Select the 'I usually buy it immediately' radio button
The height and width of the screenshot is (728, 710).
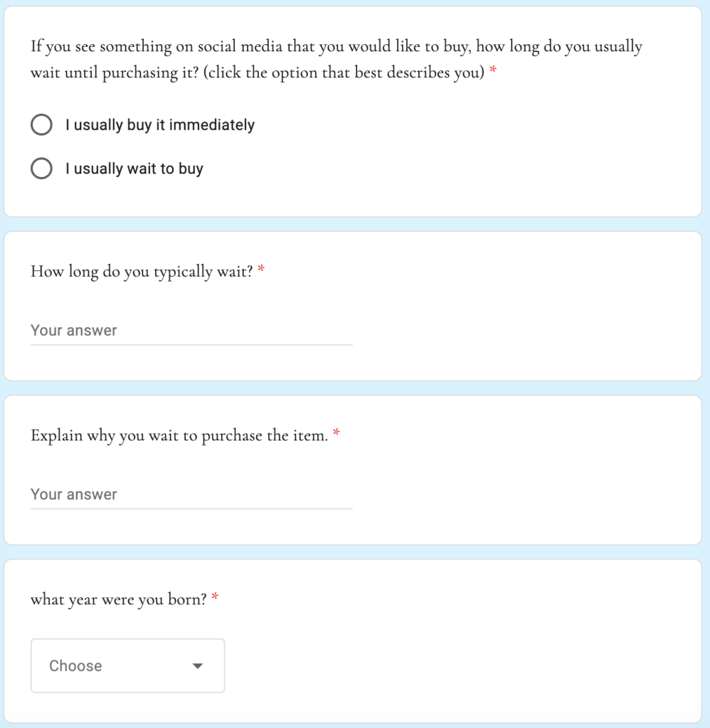tap(41, 125)
